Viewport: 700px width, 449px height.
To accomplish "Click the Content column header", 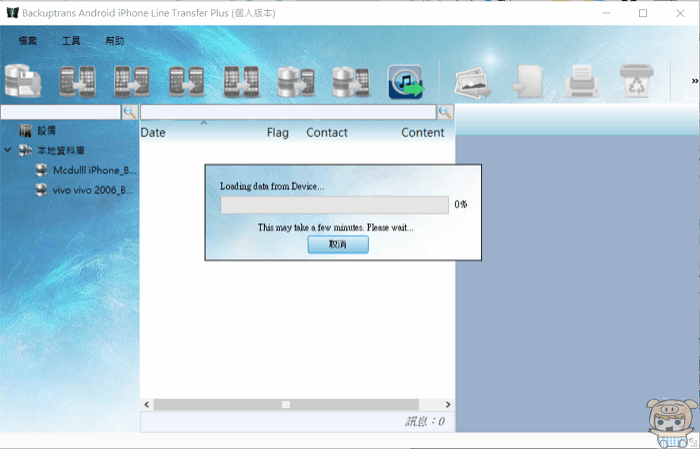I will click(x=423, y=133).
